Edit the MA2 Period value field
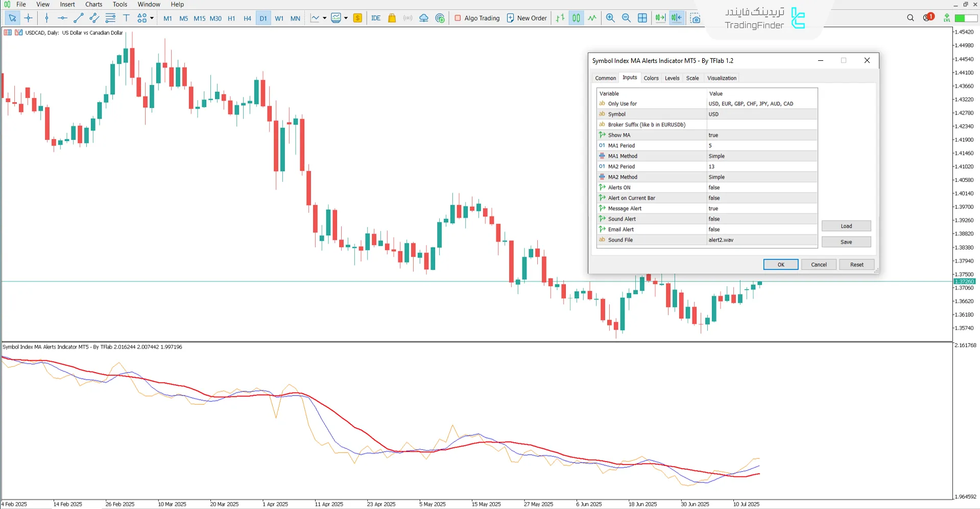 tap(761, 167)
